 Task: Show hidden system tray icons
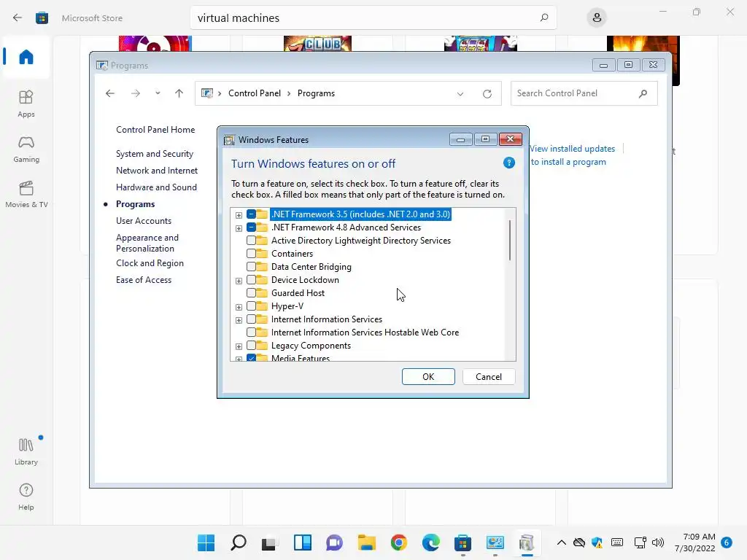pos(562,542)
